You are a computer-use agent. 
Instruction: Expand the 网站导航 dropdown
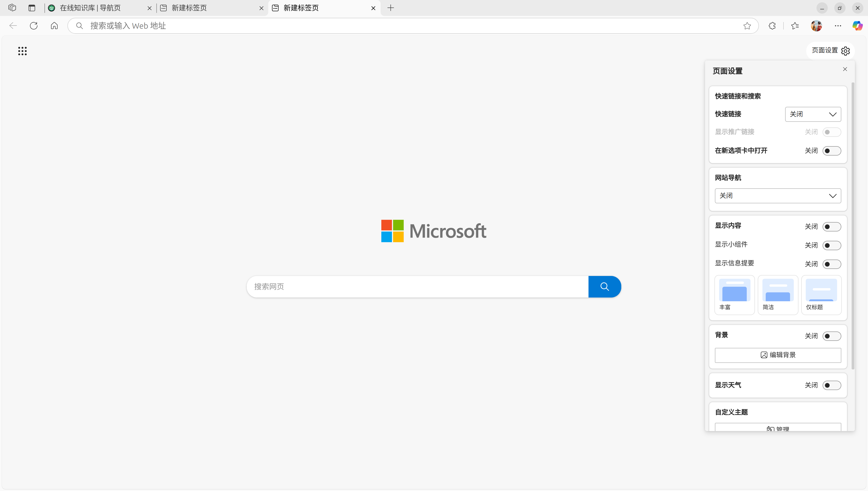pyautogui.click(x=778, y=196)
